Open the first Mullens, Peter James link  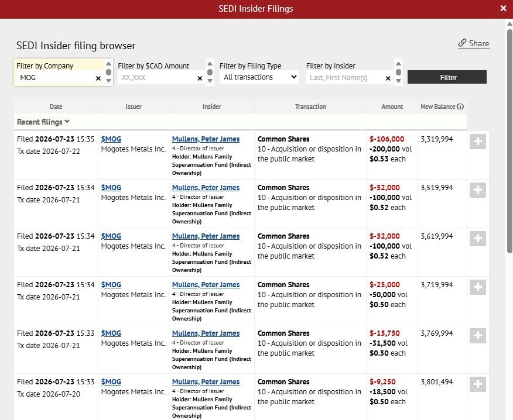[x=206, y=139]
